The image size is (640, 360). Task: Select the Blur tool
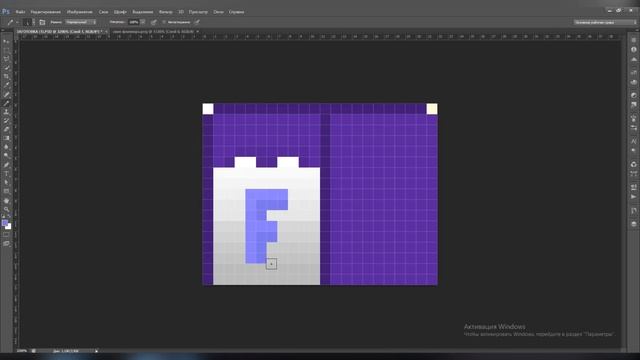click(x=6, y=147)
